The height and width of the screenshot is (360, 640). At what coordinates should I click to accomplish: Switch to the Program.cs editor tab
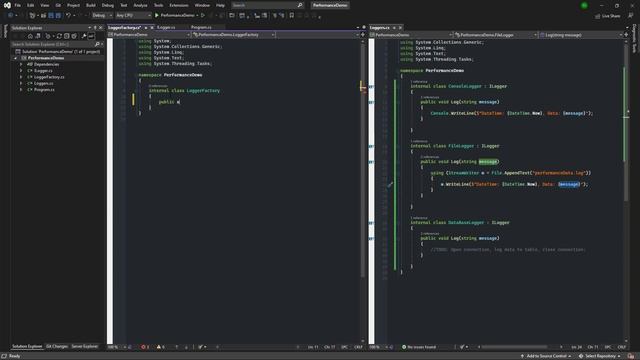point(201,27)
